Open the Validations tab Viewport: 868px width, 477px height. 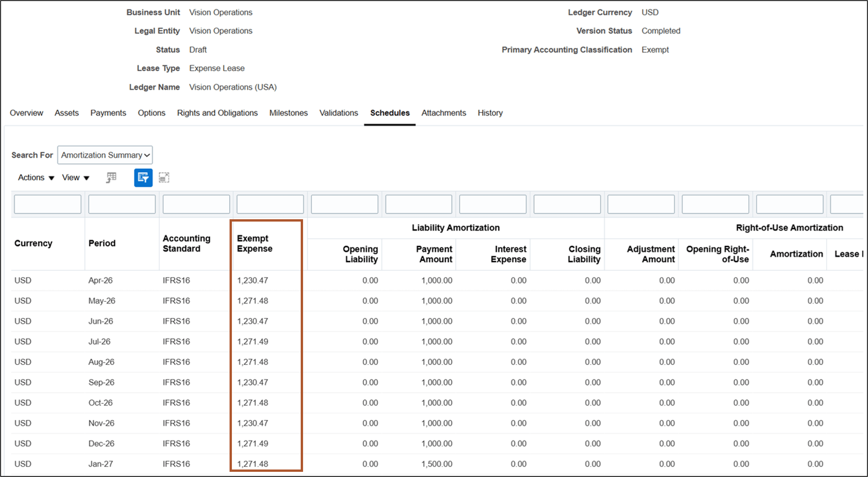coord(339,113)
